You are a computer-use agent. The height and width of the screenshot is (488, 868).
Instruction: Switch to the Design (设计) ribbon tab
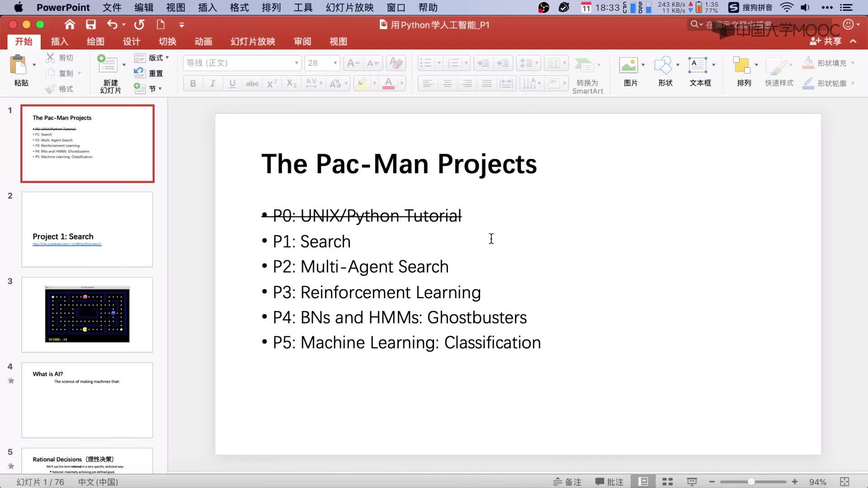pos(132,42)
